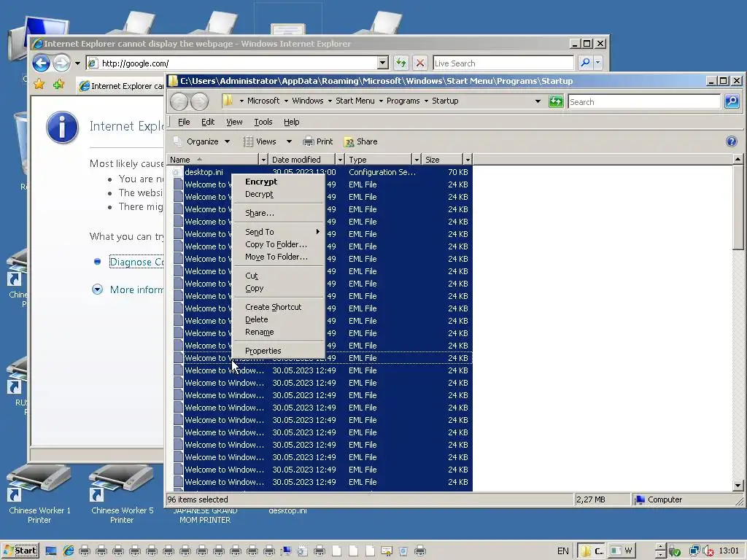Click the Explorer scrollbar up arrow
This screenshot has height=560, width=747.
tap(738, 159)
